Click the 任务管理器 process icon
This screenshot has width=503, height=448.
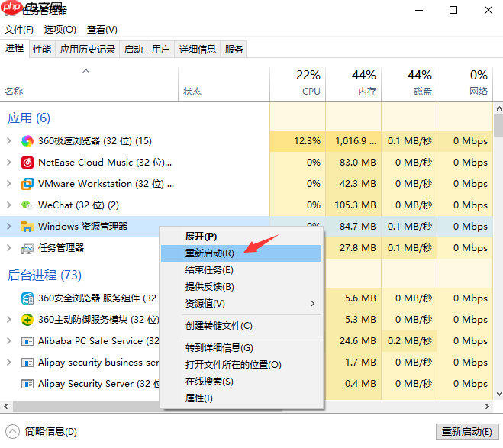[x=27, y=248]
